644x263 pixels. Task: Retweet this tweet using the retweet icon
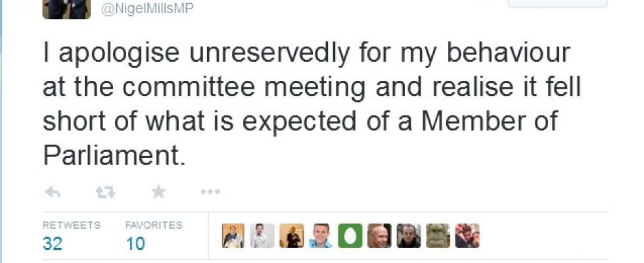105,192
